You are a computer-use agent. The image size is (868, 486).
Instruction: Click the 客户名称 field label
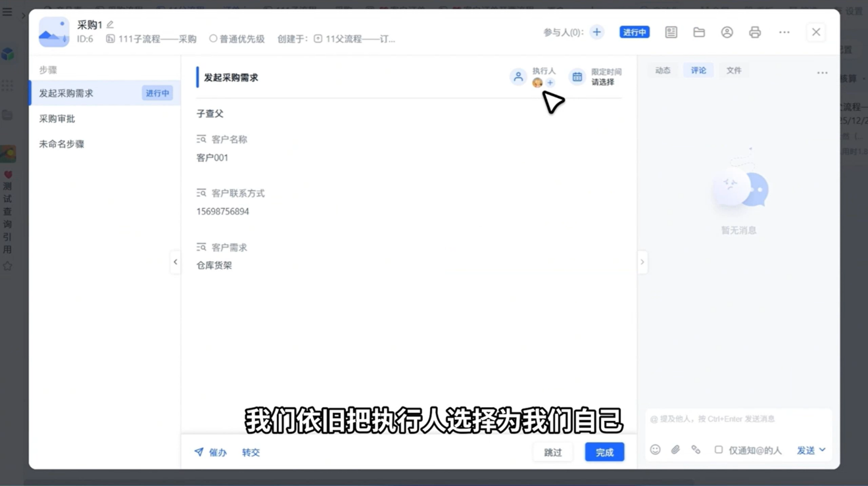click(229, 139)
